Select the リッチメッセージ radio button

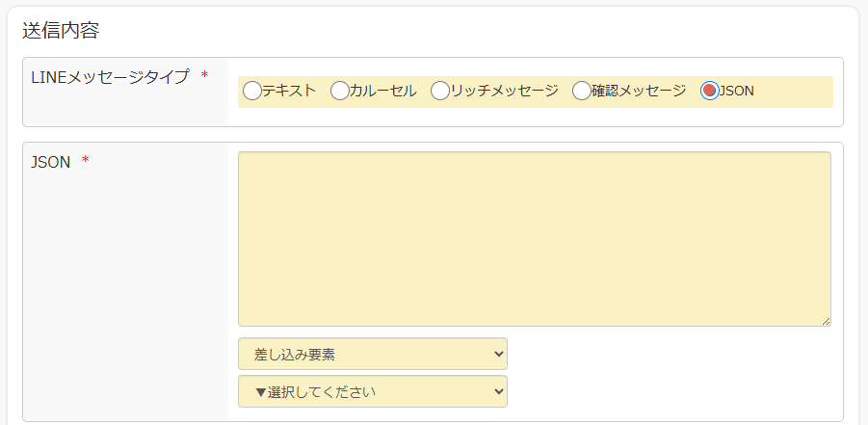440,91
